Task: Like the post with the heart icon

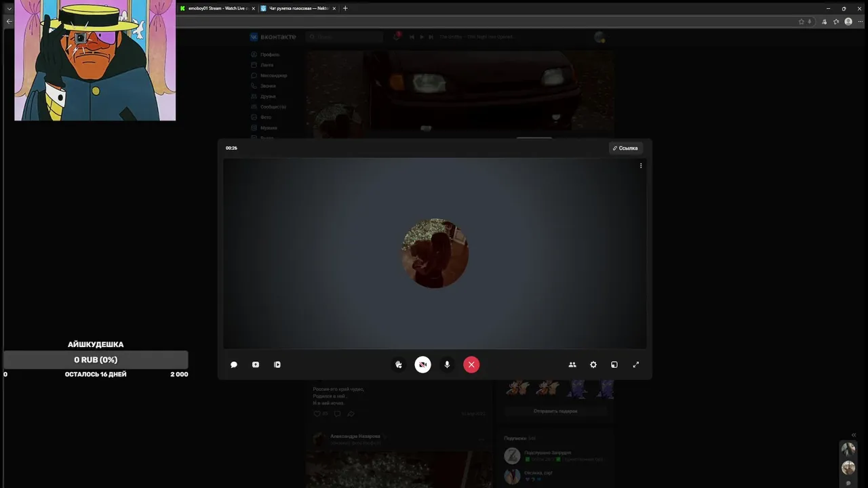Action: [x=317, y=413]
